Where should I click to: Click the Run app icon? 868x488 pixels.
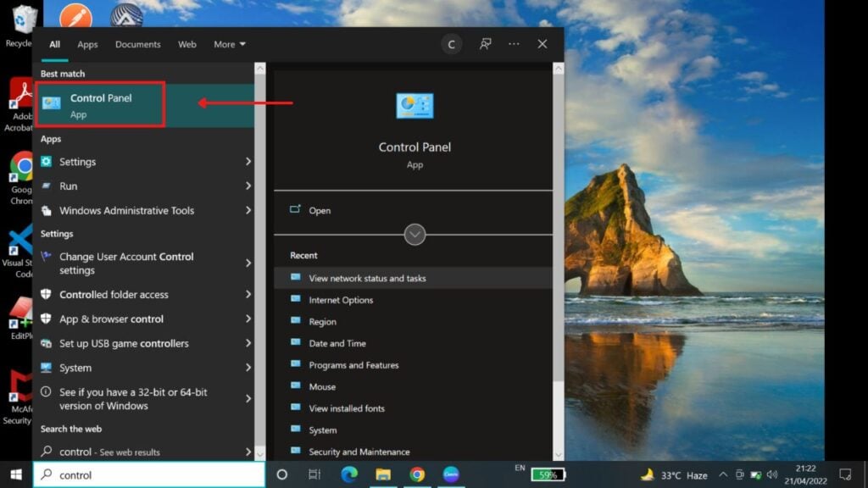[47, 186]
